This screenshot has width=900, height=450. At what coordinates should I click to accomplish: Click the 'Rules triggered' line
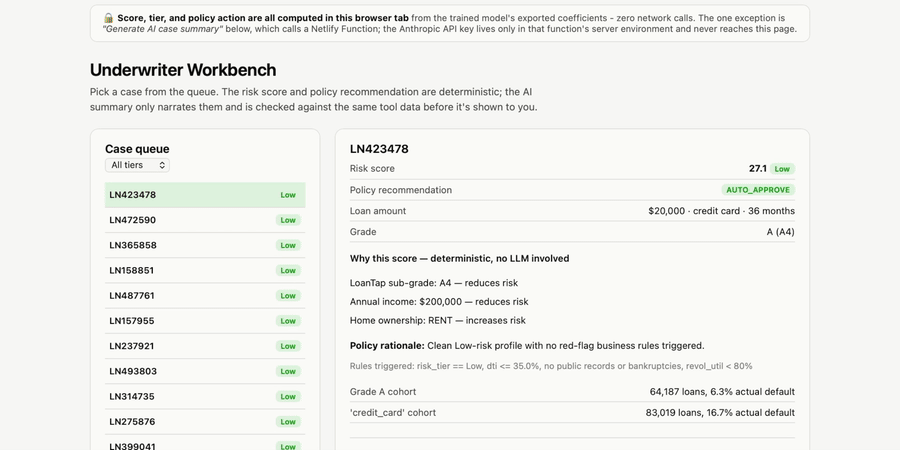click(x=551, y=366)
